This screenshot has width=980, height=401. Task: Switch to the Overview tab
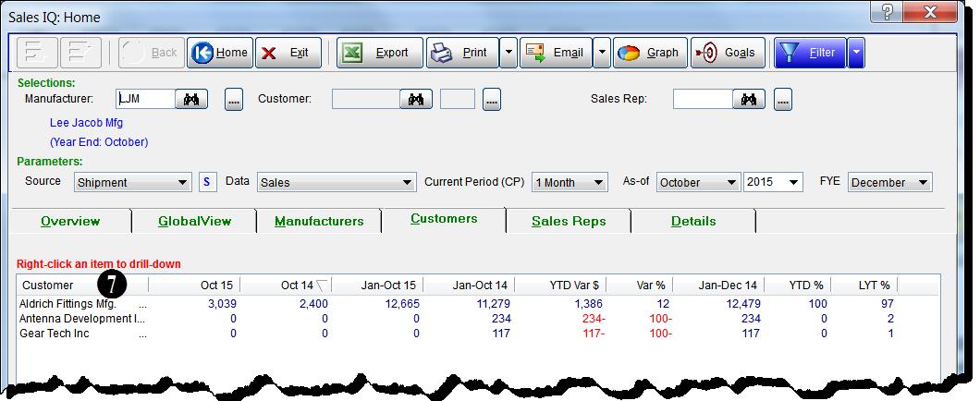click(x=70, y=221)
